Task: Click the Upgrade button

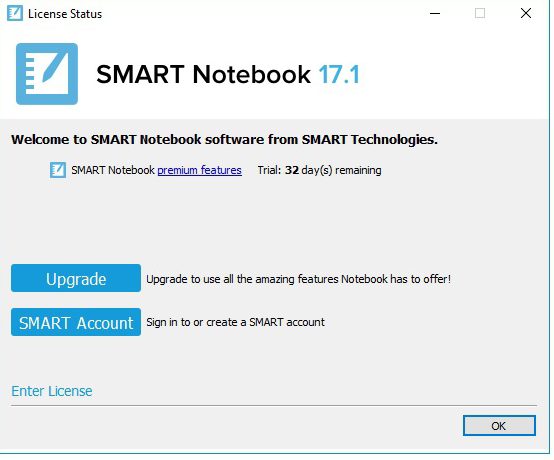Action: (76, 278)
